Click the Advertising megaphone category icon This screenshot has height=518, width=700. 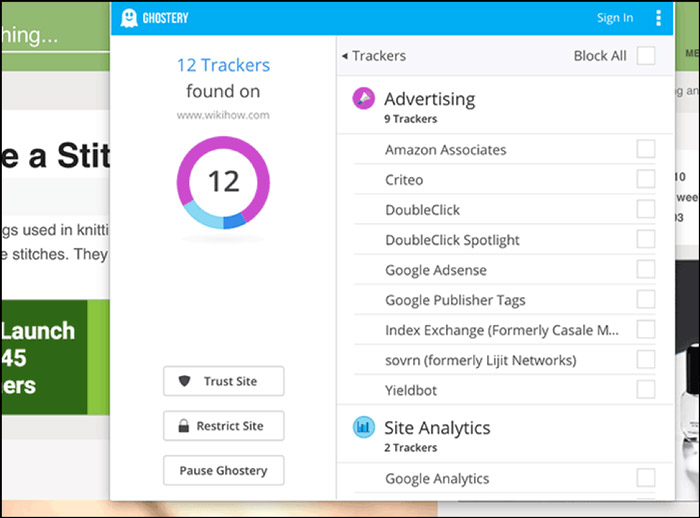click(363, 98)
